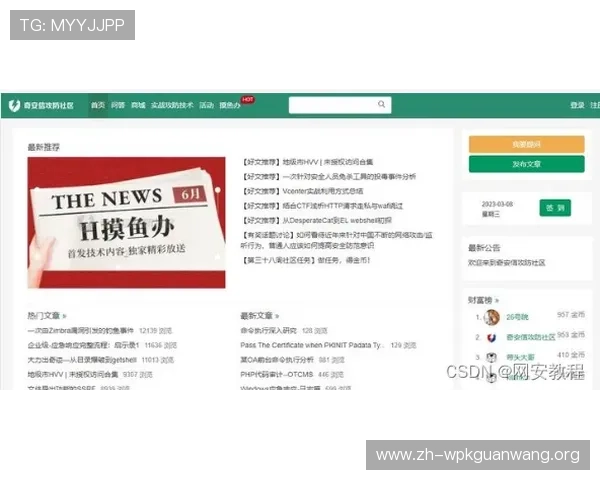The image size is (600, 480).
Task: Click username 奇安信攻防社区 in wealth ranking
Action: [530, 337]
